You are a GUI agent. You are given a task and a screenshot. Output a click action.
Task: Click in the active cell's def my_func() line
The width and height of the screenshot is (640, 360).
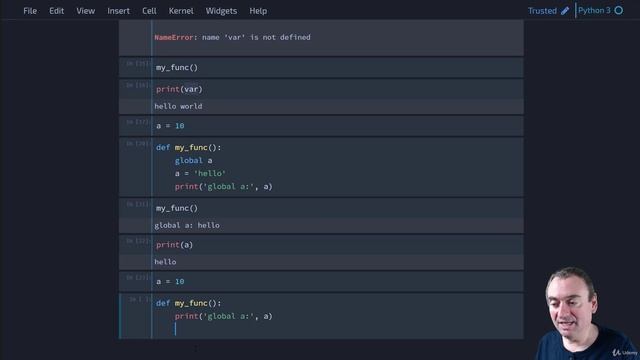pyautogui.click(x=189, y=303)
